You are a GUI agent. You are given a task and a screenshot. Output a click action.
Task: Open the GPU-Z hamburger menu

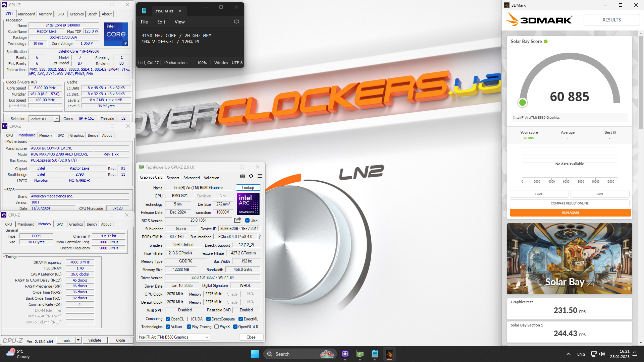[x=260, y=176]
